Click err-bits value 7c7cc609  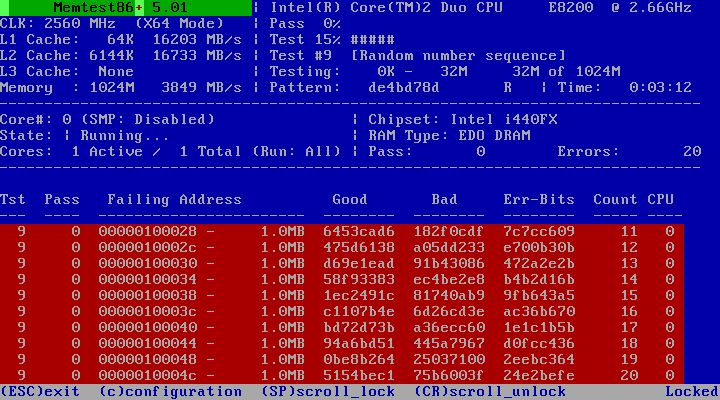click(x=539, y=232)
